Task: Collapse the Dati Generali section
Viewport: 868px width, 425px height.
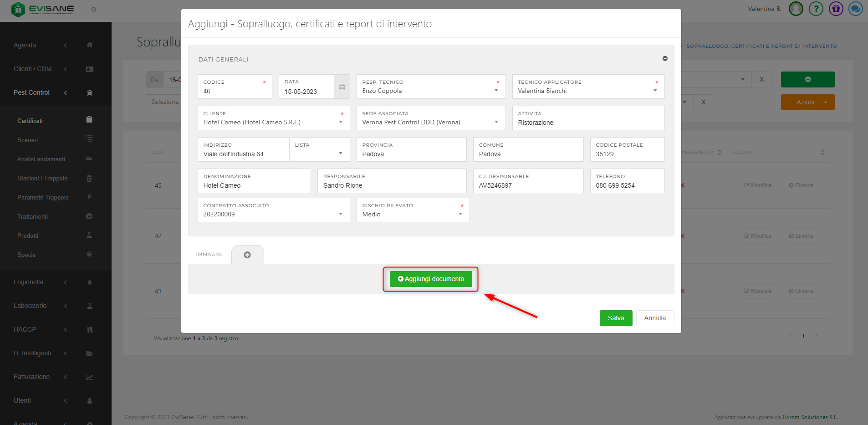Action: 664,59
